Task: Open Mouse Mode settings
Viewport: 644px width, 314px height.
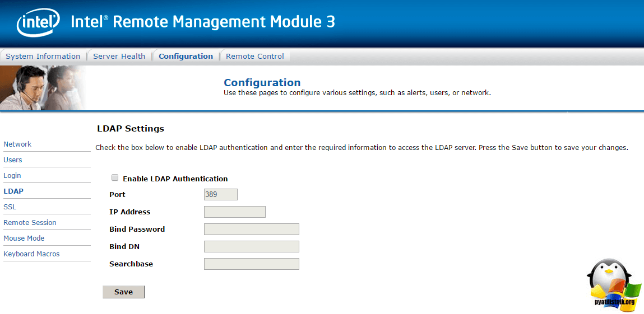Action: (24, 238)
